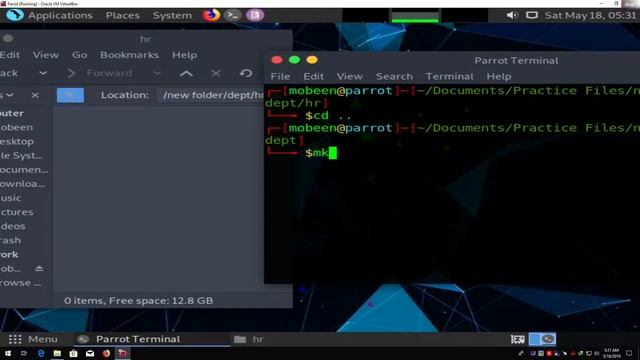Launch terminal from the top panel icon
640x360 pixels.
pos(233,15)
